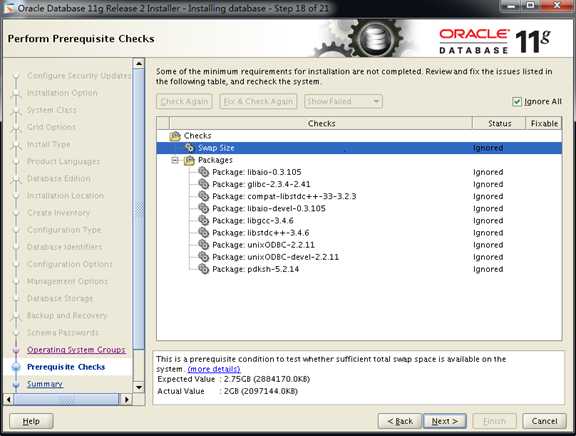Click the installer icon in the title bar

(9, 8)
